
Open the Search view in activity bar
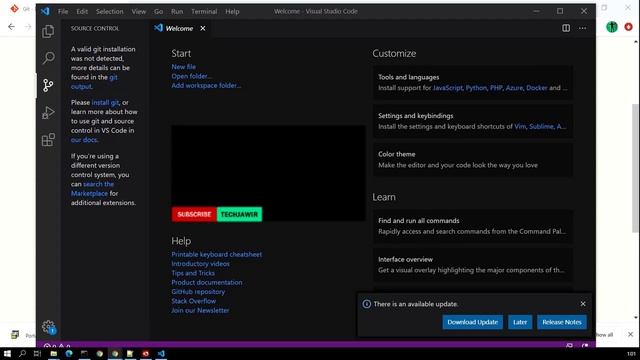(48, 58)
